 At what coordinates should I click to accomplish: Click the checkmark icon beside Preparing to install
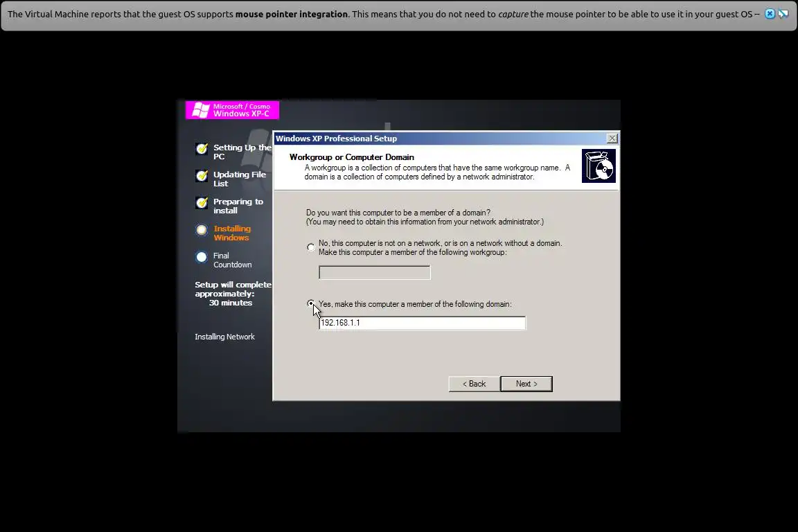(202, 203)
